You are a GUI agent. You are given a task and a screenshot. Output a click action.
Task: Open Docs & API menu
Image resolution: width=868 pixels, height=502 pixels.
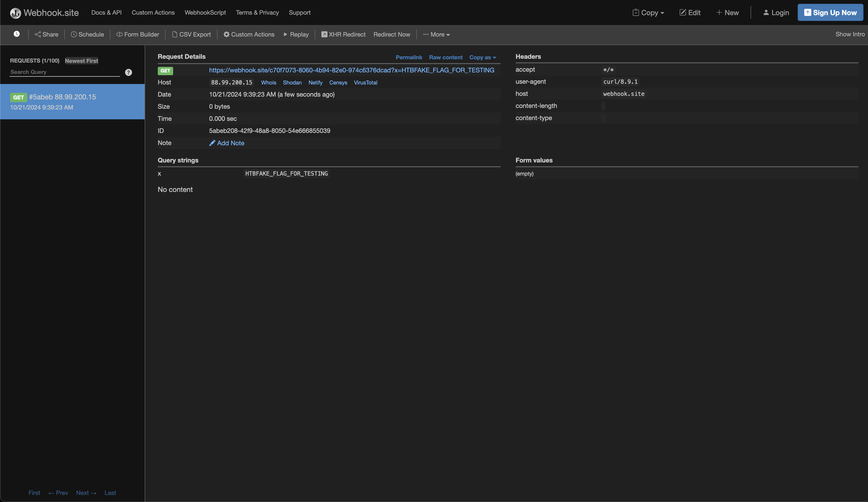(106, 12)
